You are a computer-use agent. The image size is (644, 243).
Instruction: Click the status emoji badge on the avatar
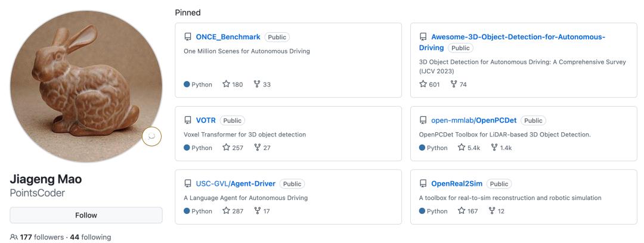tap(151, 136)
